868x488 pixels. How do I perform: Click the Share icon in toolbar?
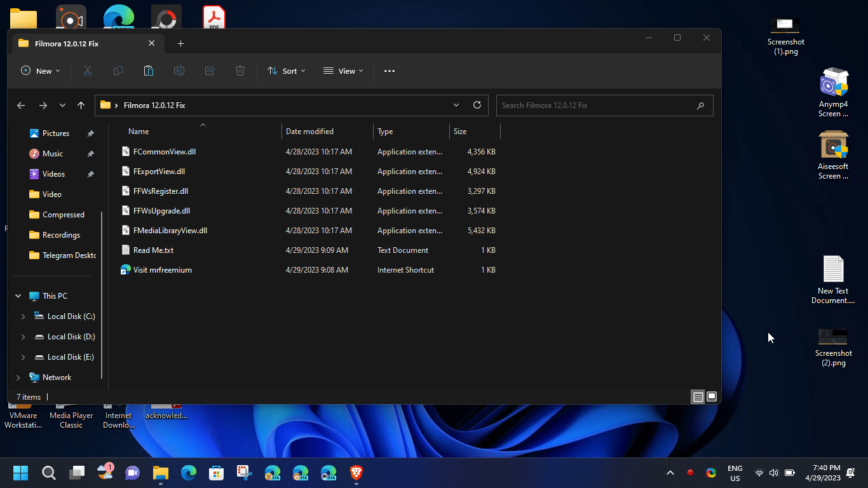coord(210,71)
